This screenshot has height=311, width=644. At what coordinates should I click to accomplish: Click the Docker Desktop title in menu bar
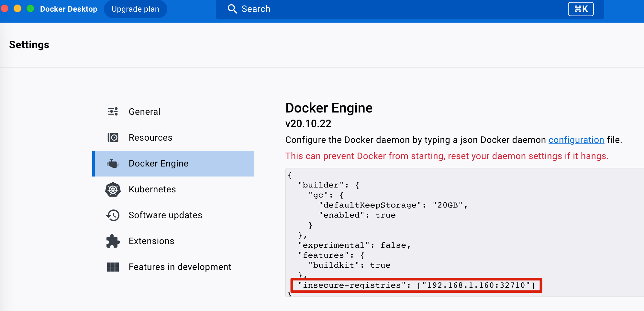point(69,9)
